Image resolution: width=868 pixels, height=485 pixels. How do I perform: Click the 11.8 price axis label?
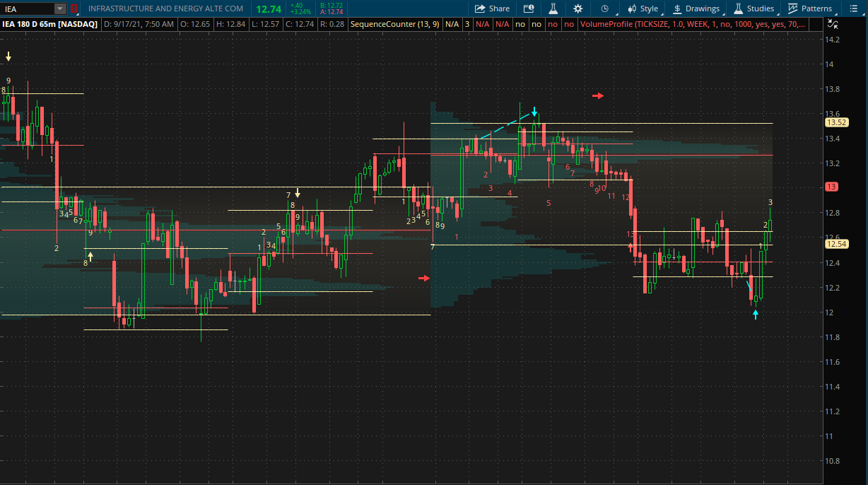tap(833, 337)
